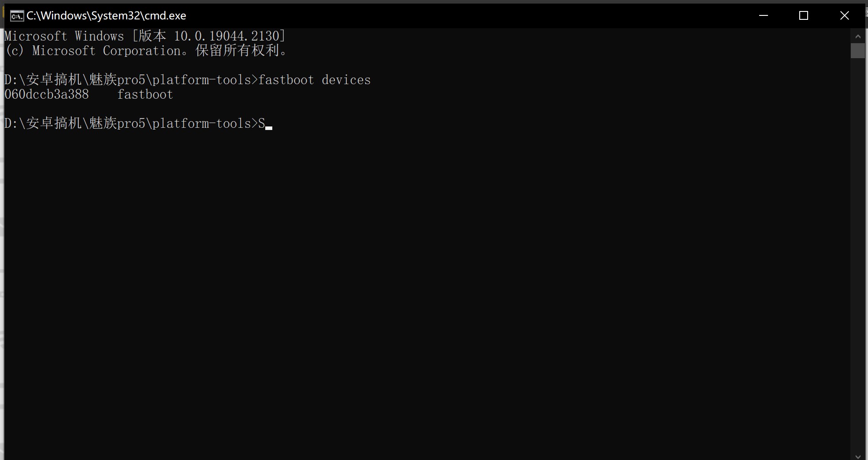Maximize the command prompt window

[804, 15]
